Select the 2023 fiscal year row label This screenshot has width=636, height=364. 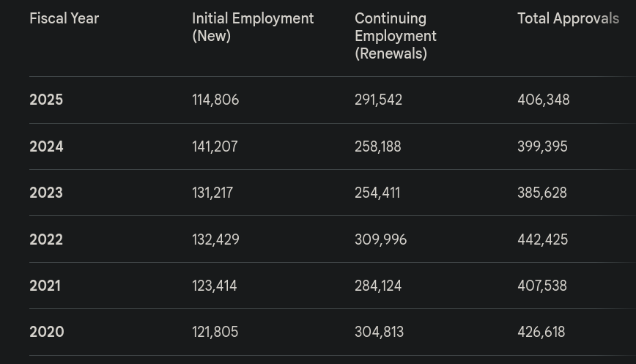(46, 193)
